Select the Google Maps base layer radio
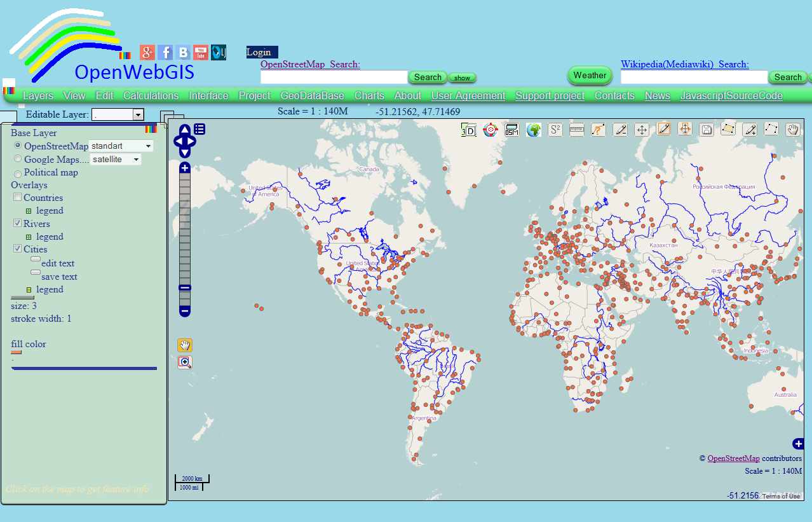Image resolution: width=812 pixels, height=522 pixels. coord(18,159)
